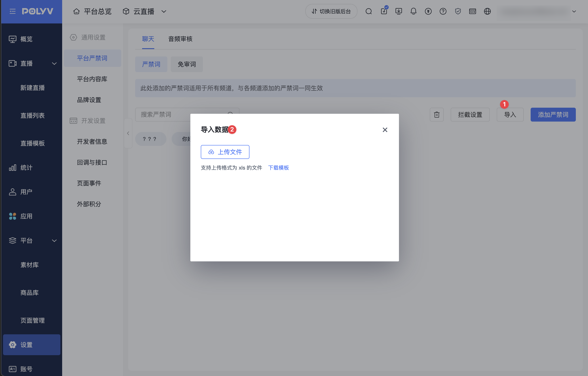Image resolution: width=588 pixels, height=376 pixels.
Task: Open 统计 in the sidebar
Action: tap(32, 168)
